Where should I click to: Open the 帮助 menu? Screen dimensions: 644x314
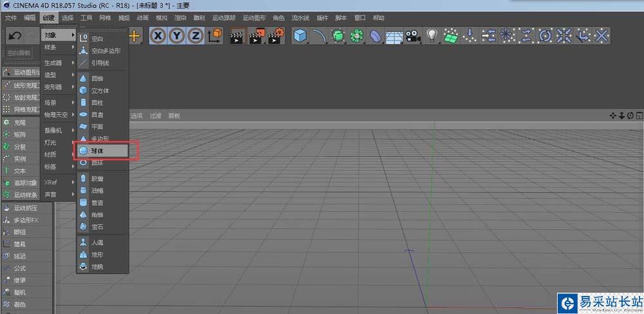[379, 18]
